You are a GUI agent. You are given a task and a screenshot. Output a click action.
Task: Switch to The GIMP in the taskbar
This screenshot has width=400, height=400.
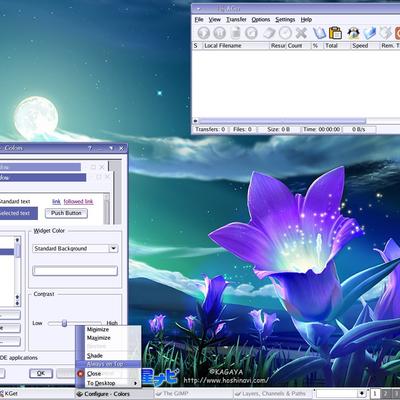pos(193,394)
